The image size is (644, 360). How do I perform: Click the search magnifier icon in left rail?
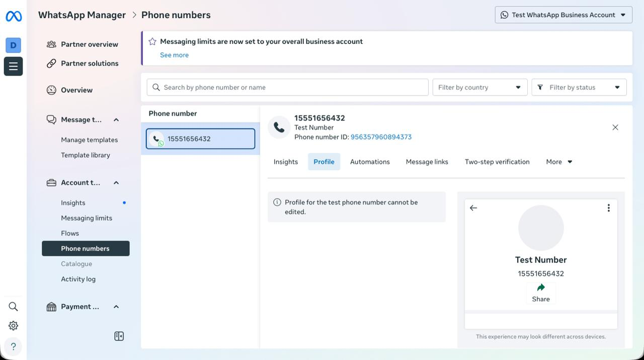click(13, 307)
